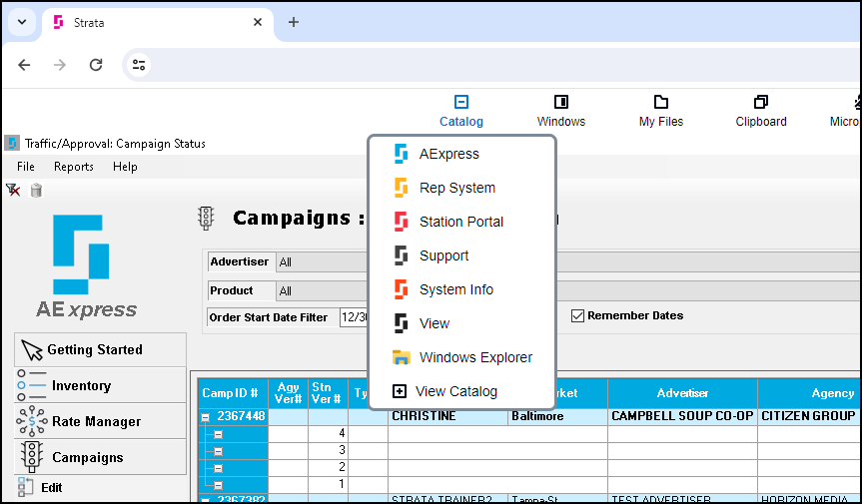This screenshot has height=504, width=862.
Task: Expand station version 2 row
Action: (x=219, y=468)
